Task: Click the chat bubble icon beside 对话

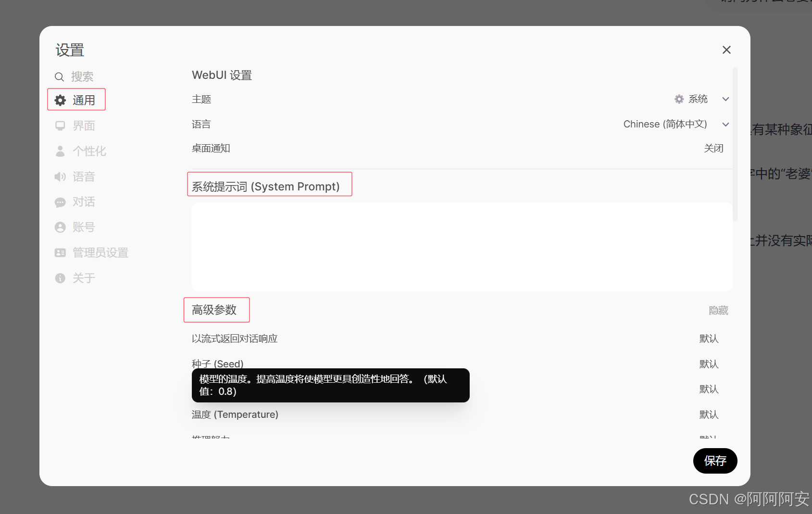Action: [60, 202]
